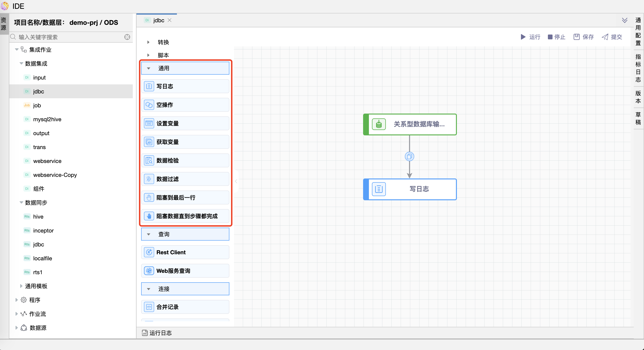Image resolution: width=644 pixels, height=350 pixels.
Task: Click green database icon on input node
Action: [379, 124]
